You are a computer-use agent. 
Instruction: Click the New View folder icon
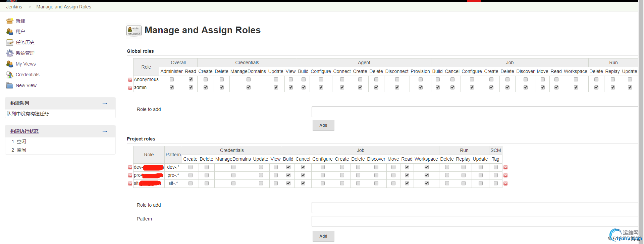(x=10, y=85)
